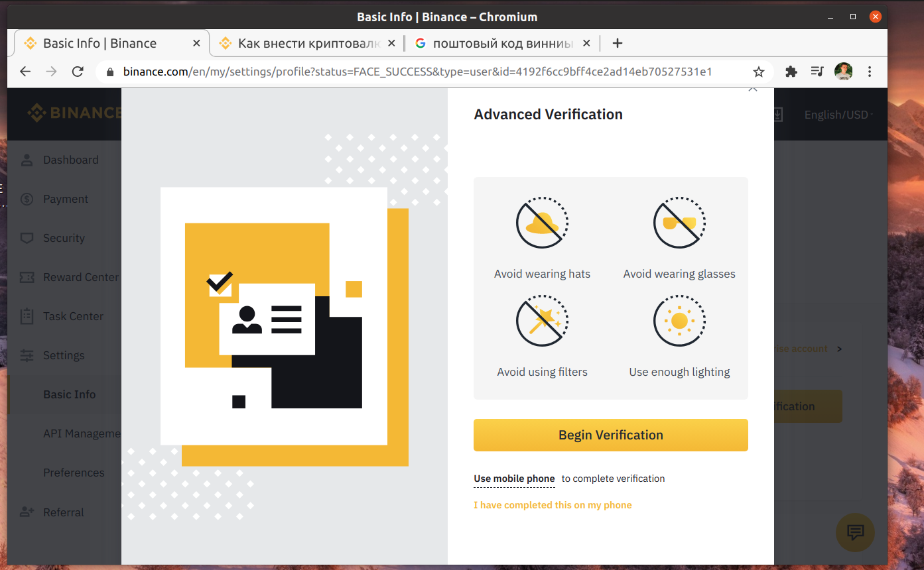Switch to the поштовый код винницы Google tab
The width and height of the screenshot is (924, 570).
[x=502, y=43]
